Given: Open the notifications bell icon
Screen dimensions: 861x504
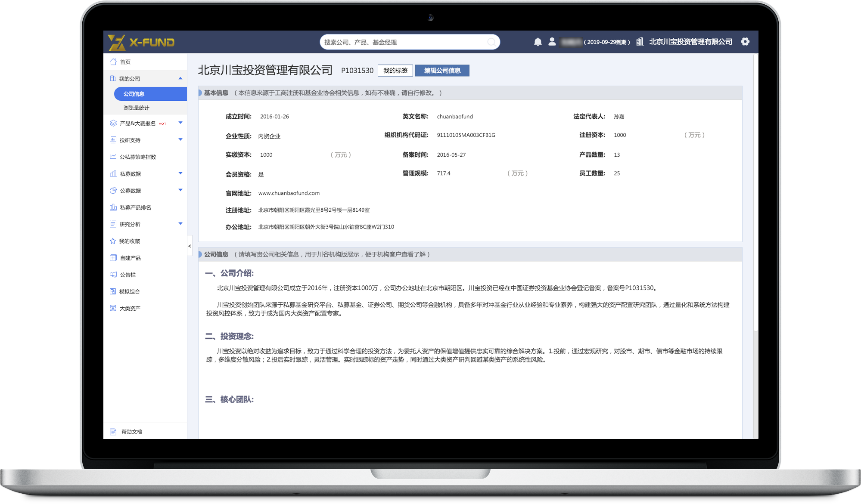Looking at the screenshot, I should tap(538, 42).
